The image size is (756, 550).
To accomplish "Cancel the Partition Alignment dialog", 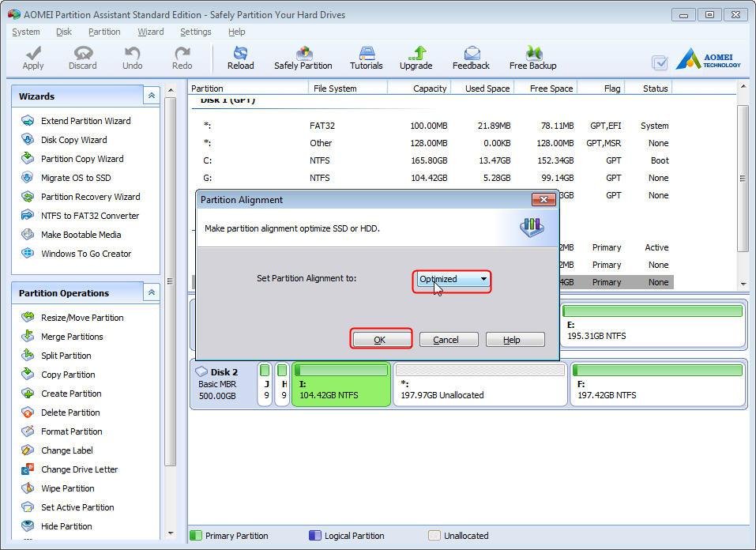I will coord(448,339).
